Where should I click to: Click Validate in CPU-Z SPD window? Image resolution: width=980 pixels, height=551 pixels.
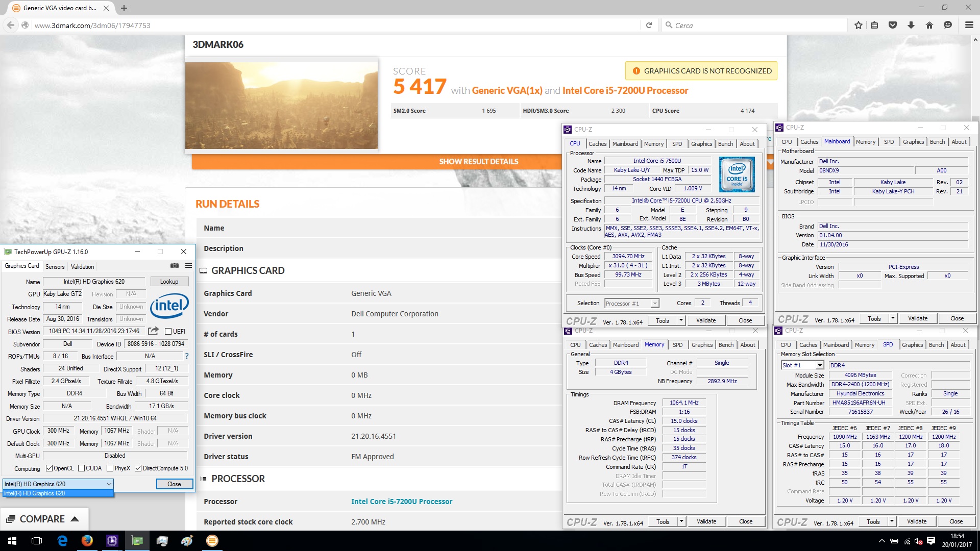pyautogui.click(x=917, y=521)
